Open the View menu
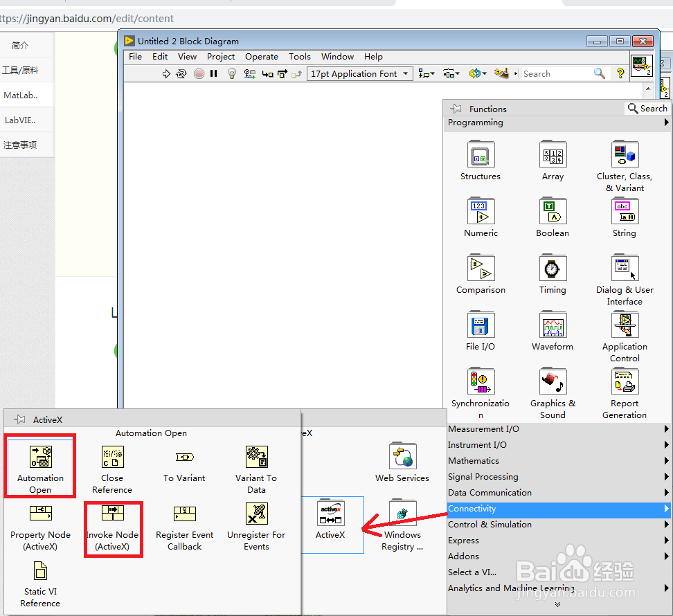This screenshot has width=673, height=616. [187, 57]
